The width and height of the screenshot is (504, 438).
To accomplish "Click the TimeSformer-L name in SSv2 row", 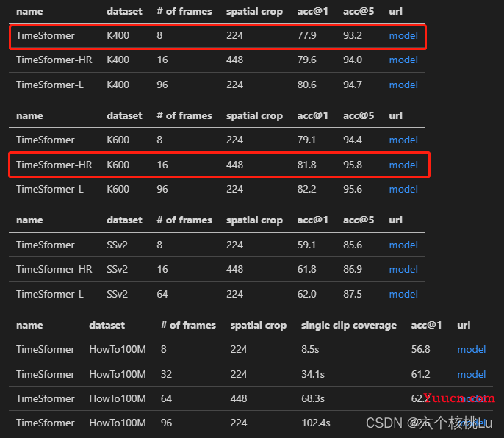I will (x=50, y=294).
